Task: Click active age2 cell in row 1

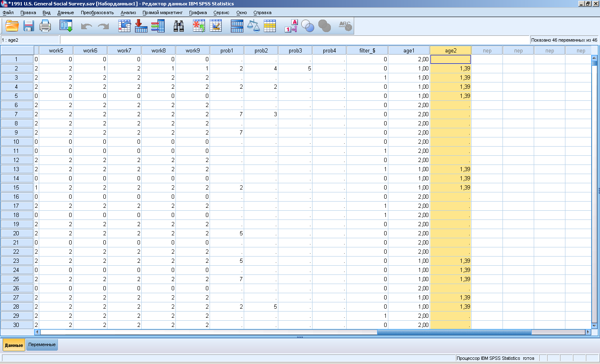Action: [450, 59]
